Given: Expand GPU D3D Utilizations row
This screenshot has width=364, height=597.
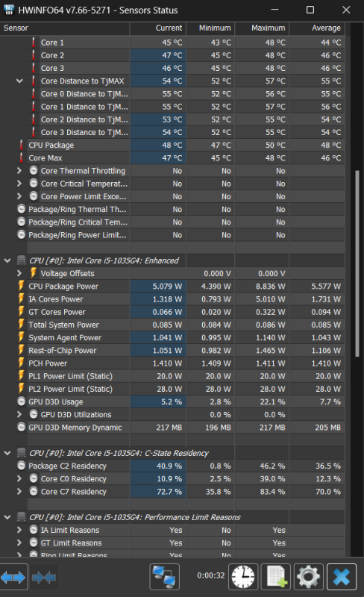Looking at the screenshot, I should (19, 414).
